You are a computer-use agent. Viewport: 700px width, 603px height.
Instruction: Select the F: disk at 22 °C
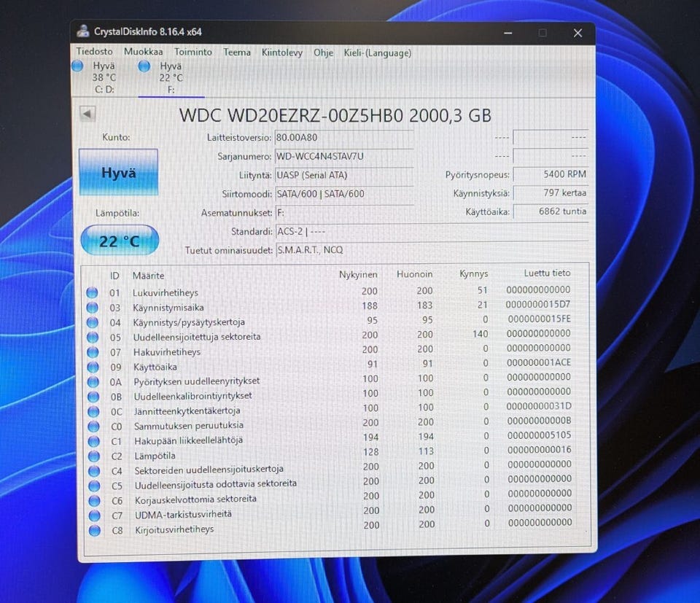[171, 78]
